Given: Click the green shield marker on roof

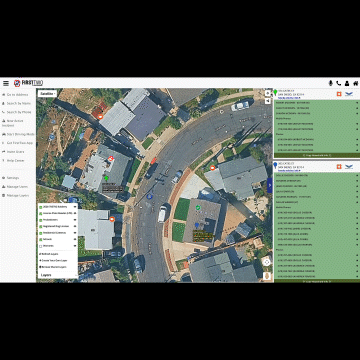Looking at the screenshot, I should pyautogui.click(x=198, y=208).
